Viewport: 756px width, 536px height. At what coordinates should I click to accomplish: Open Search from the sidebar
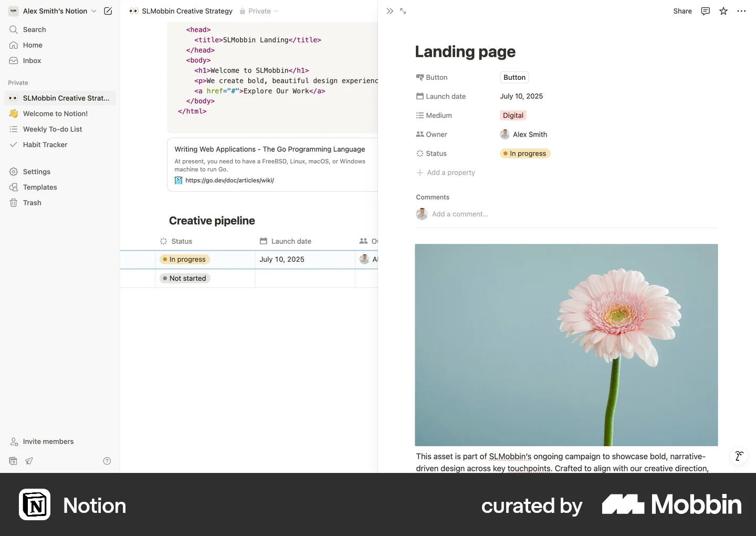click(60, 29)
